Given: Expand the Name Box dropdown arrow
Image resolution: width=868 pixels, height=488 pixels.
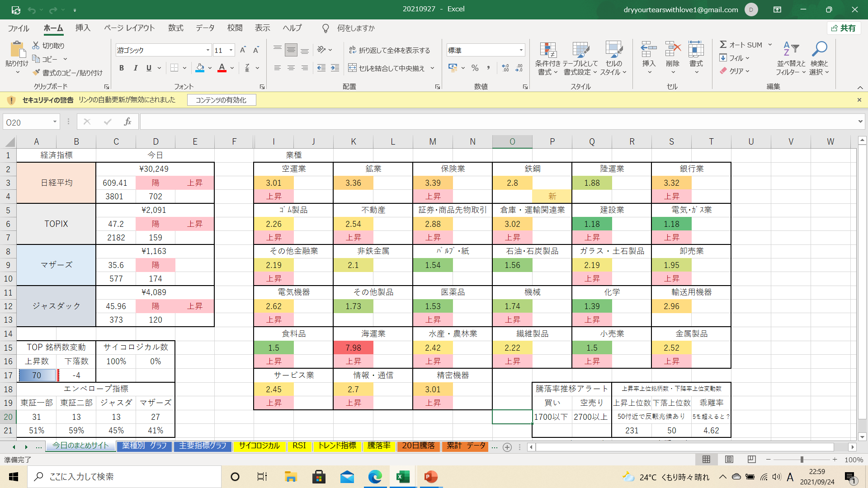Looking at the screenshot, I should pyautogui.click(x=55, y=122).
